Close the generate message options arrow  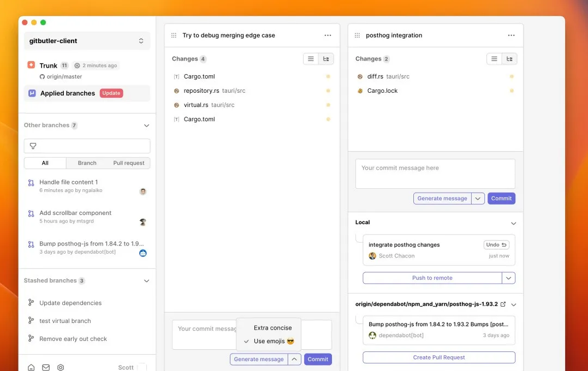(x=294, y=359)
